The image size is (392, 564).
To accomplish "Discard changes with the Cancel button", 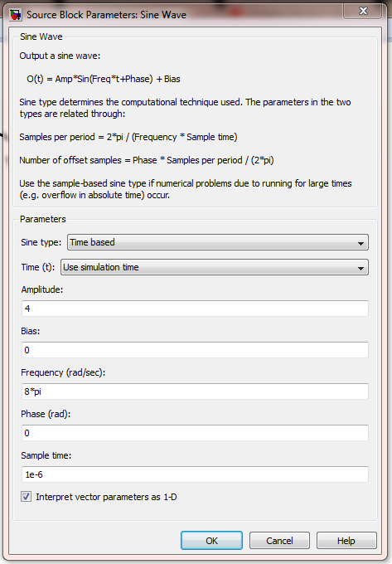I will (279, 541).
